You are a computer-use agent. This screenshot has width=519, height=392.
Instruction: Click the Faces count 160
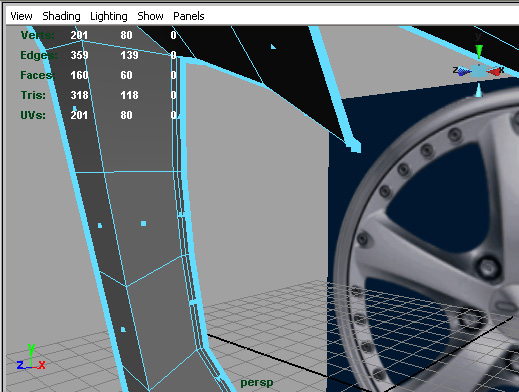coord(79,75)
